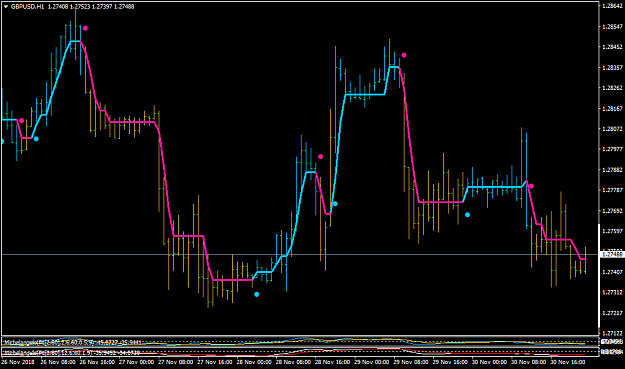This screenshot has width=625, height=369.
Task: Select the pink sell dot above the 30 Nov 08:00 candles
Action: [x=531, y=186]
